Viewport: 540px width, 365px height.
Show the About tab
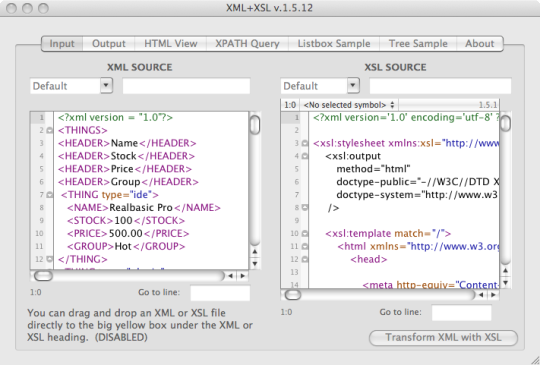tap(480, 44)
